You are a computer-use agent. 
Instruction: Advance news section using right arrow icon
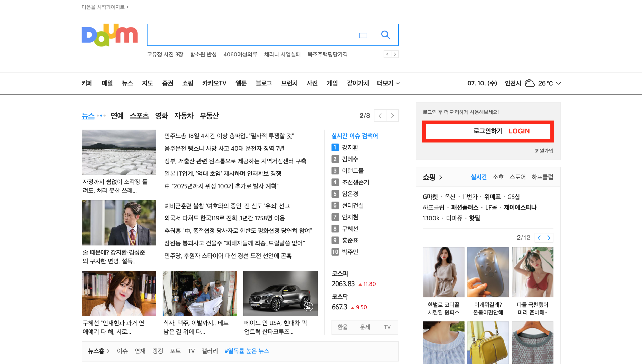pyautogui.click(x=392, y=115)
